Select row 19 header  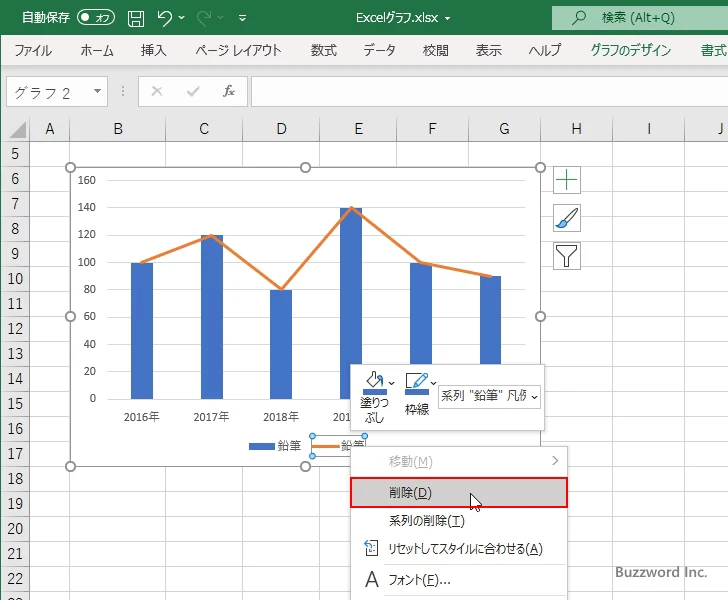point(15,503)
